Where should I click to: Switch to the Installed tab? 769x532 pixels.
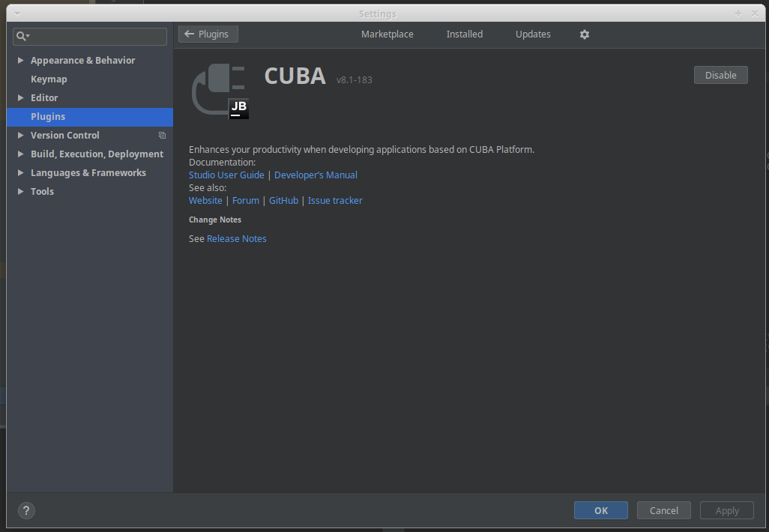tap(464, 34)
